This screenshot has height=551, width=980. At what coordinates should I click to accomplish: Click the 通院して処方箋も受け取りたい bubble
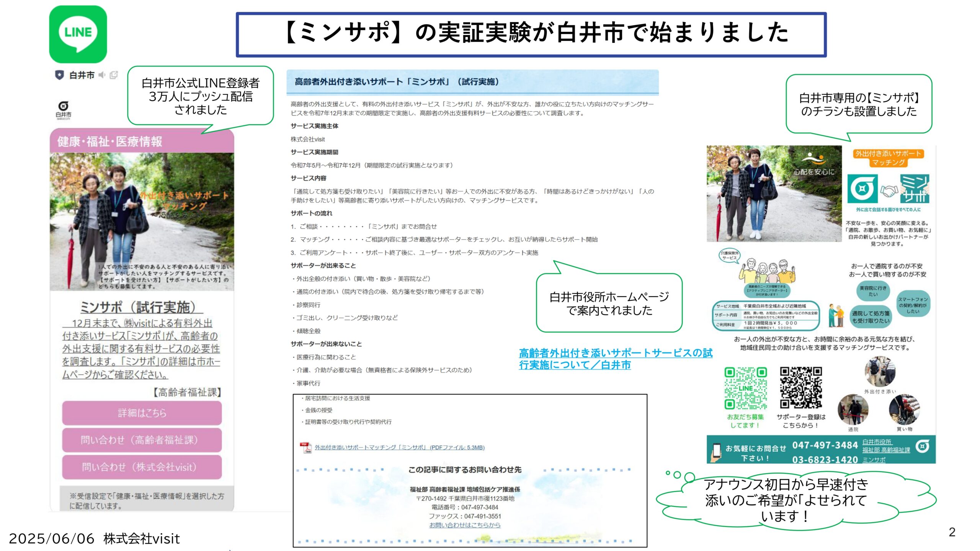tap(871, 317)
